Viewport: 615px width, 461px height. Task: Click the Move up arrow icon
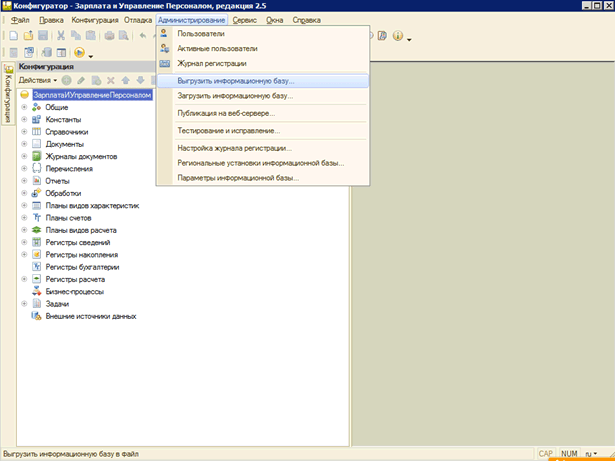click(x=126, y=80)
